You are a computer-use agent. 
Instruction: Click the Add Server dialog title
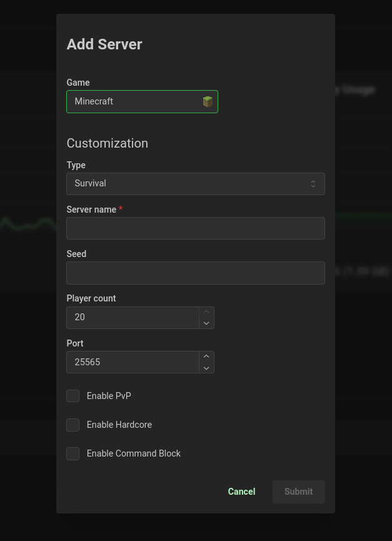(x=104, y=44)
